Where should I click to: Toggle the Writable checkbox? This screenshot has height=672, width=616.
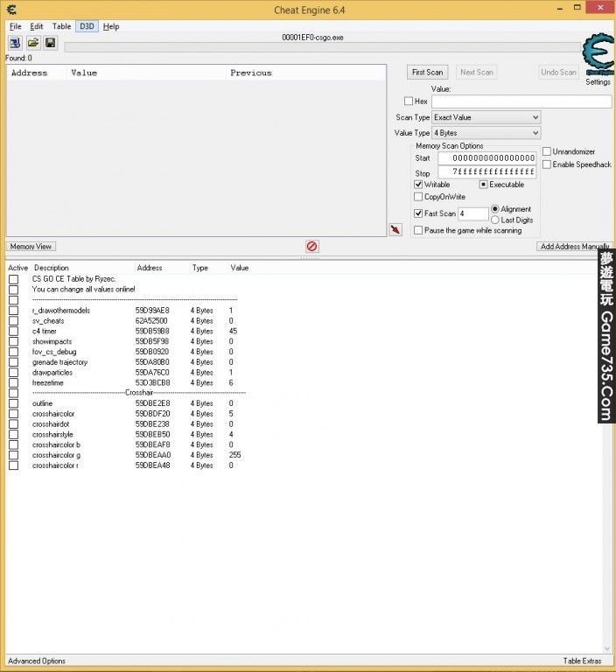(x=418, y=185)
